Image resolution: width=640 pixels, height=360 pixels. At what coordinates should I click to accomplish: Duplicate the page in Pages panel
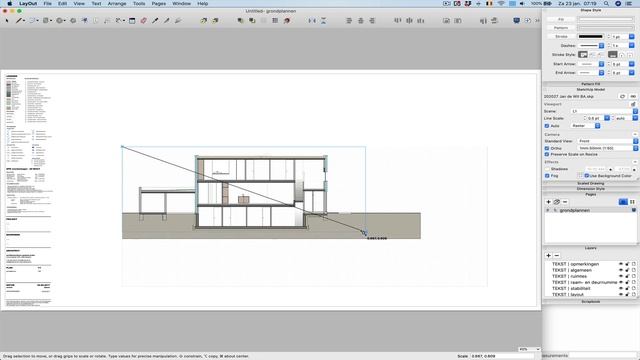coord(556,202)
